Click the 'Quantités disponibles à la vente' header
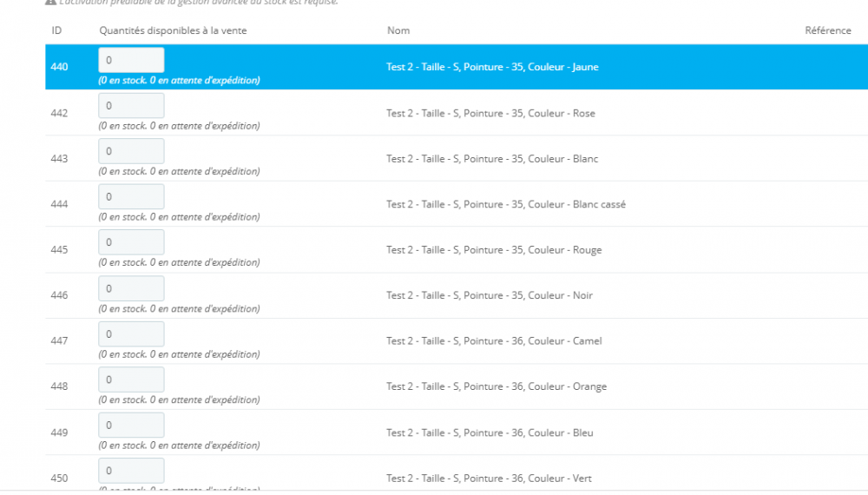The image size is (868, 495). (173, 30)
